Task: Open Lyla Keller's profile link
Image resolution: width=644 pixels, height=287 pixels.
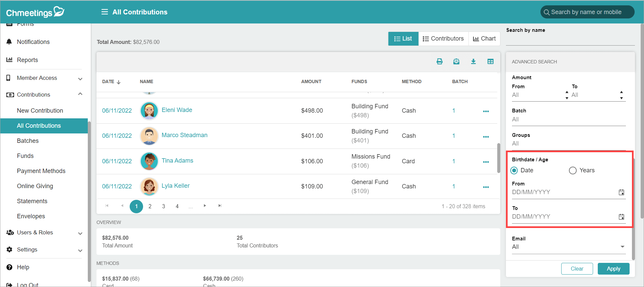Action: click(176, 186)
